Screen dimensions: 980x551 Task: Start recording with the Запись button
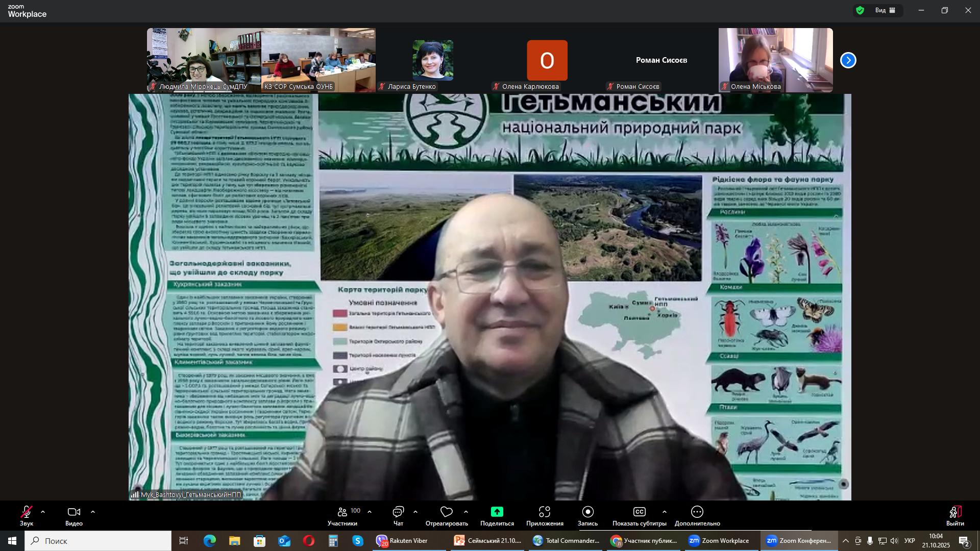587,512
